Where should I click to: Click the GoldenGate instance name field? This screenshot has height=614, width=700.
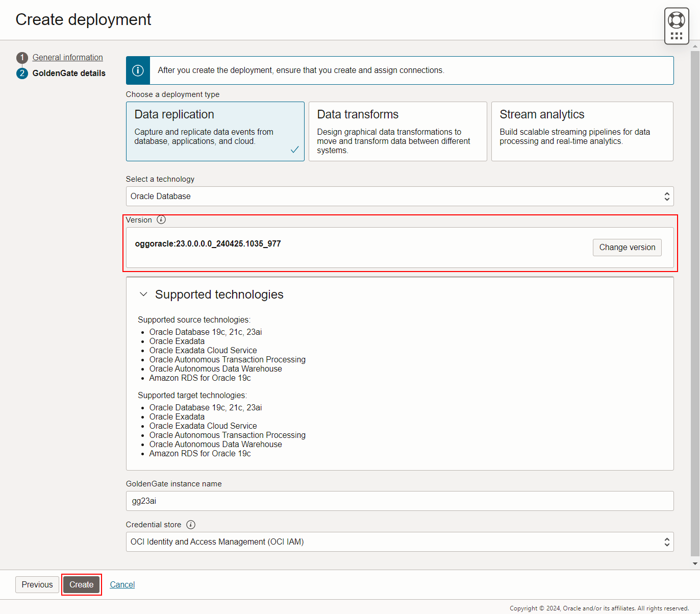click(x=400, y=501)
